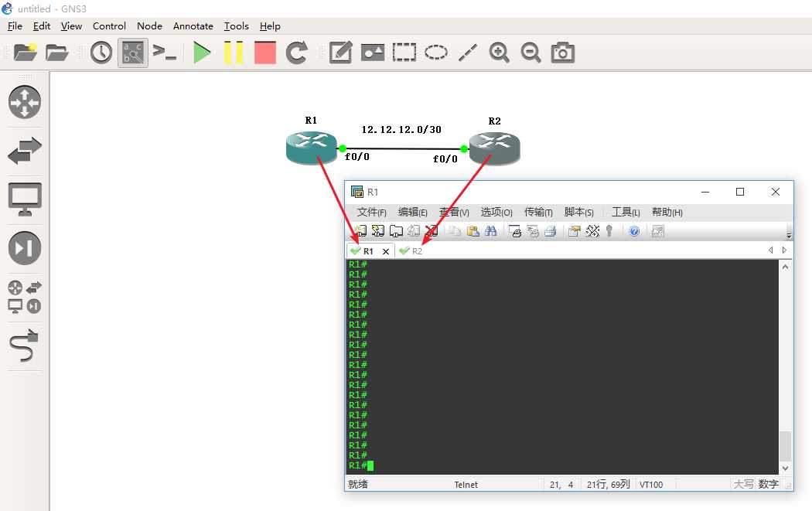Select the Draw an ellipse tool

coord(436,53)
